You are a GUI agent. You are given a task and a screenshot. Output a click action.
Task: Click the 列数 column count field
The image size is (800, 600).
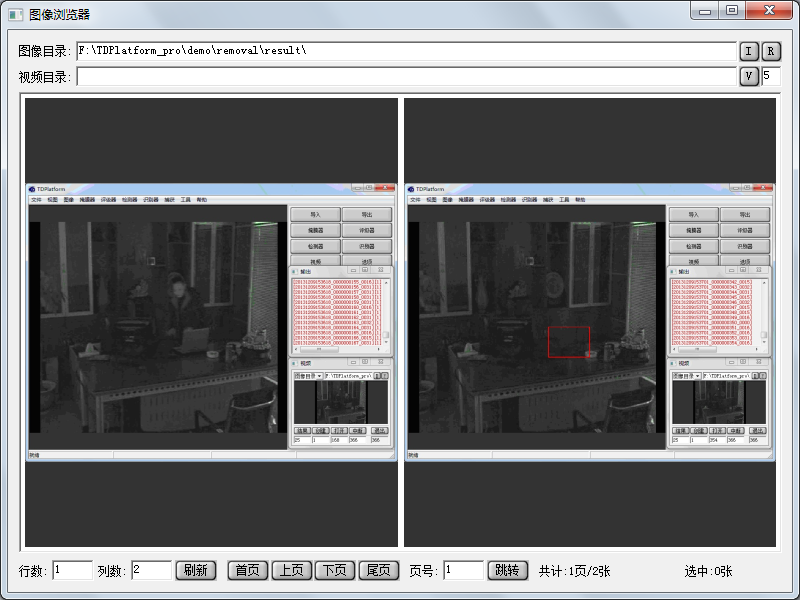pyautogui.click(x=152, y=570)
